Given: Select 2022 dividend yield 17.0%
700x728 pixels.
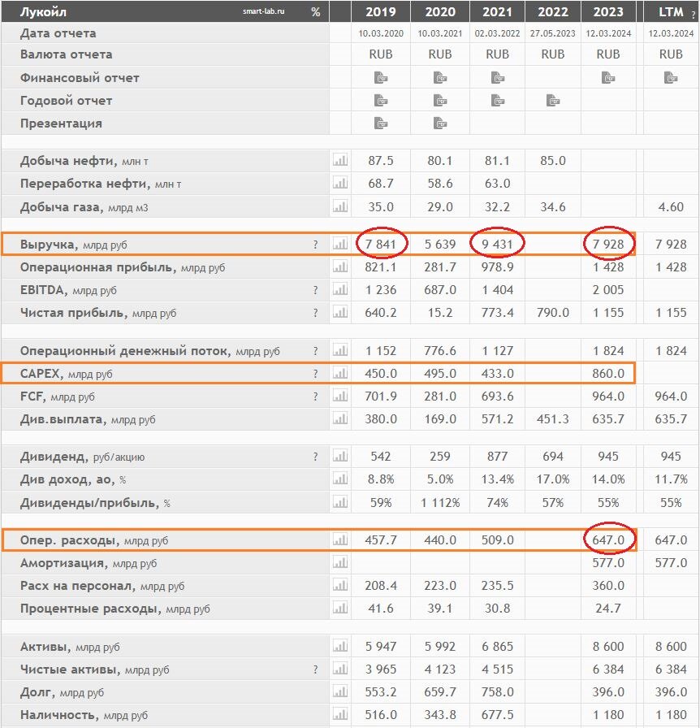Looking at the screenshot, I should pyautogui.click(x=552, y=479).
